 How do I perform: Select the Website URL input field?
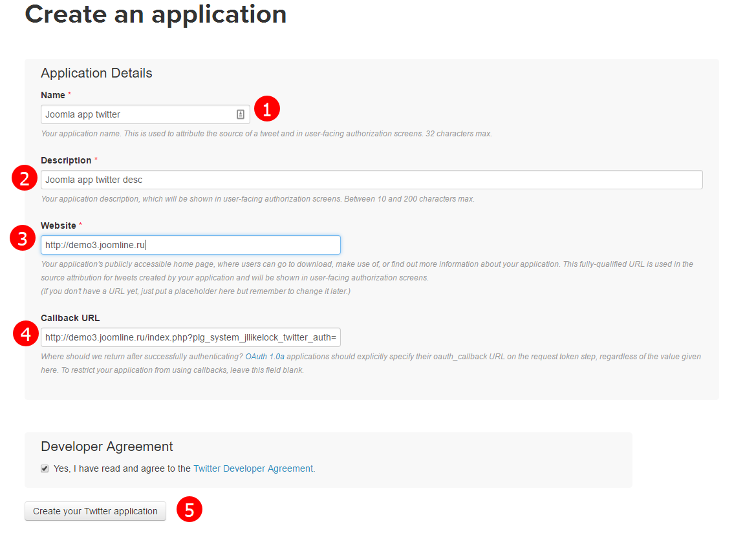click(x=190, y=245)
